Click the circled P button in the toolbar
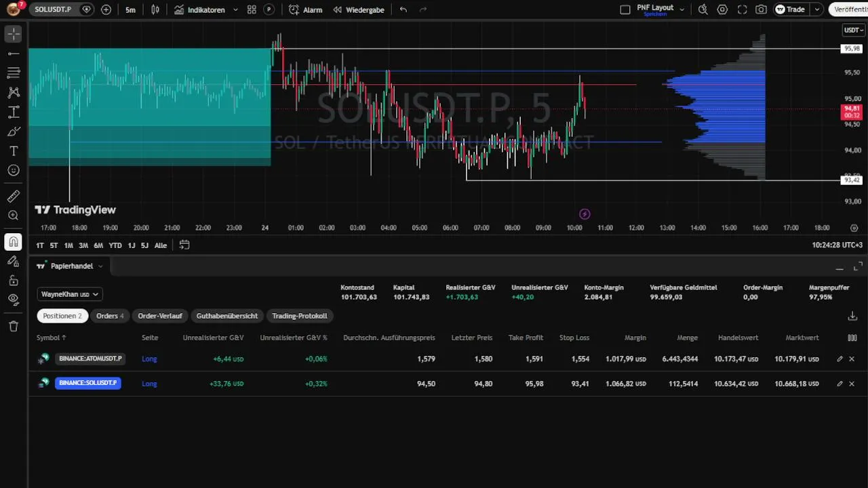The image size is (868, 488). (269, 9)
